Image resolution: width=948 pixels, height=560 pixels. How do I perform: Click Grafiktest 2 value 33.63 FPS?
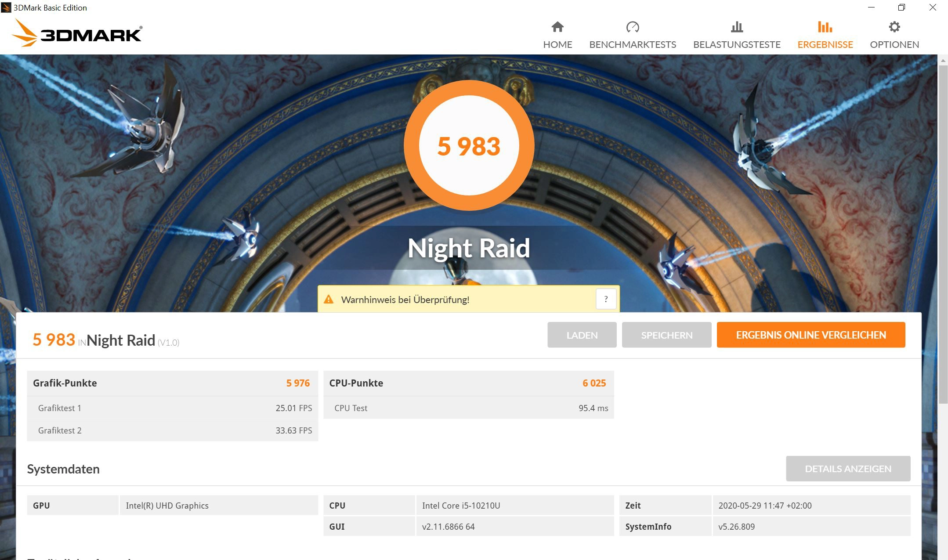pyautogui.click(x=293, y=430)
